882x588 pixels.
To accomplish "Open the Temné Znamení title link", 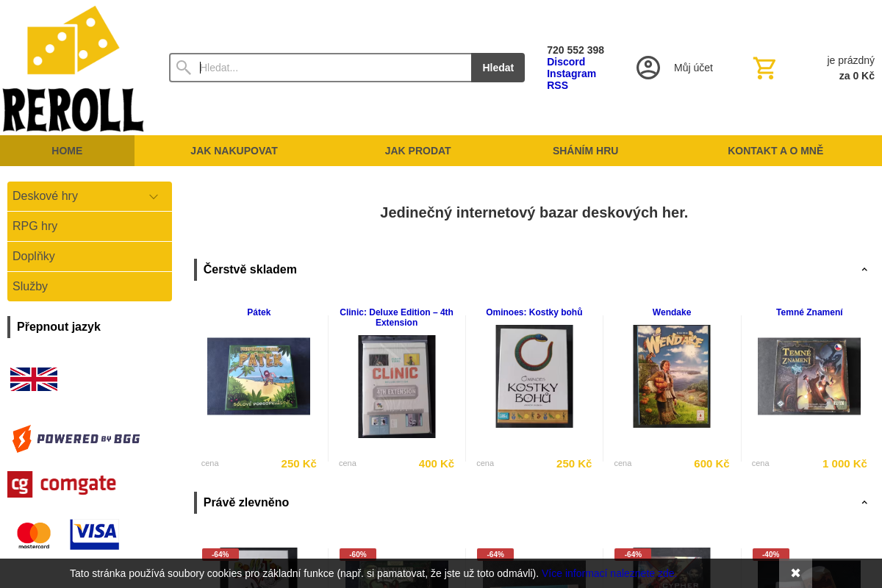I will [809, 312].
